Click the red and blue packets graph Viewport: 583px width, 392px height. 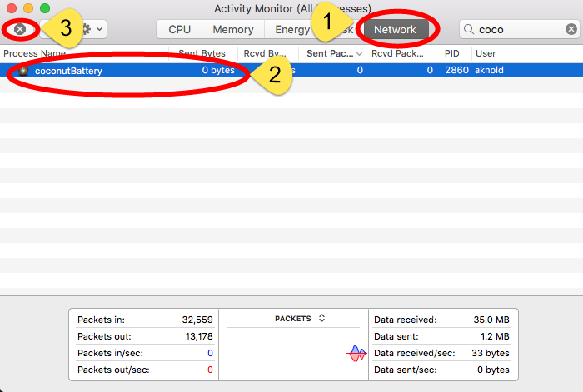(x=356, y=354)
